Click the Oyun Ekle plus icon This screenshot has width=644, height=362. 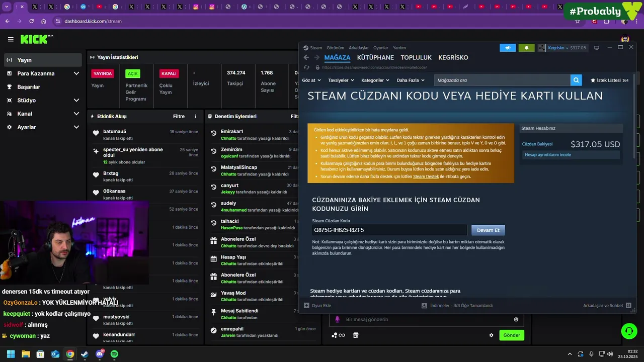tap(306, 305)
